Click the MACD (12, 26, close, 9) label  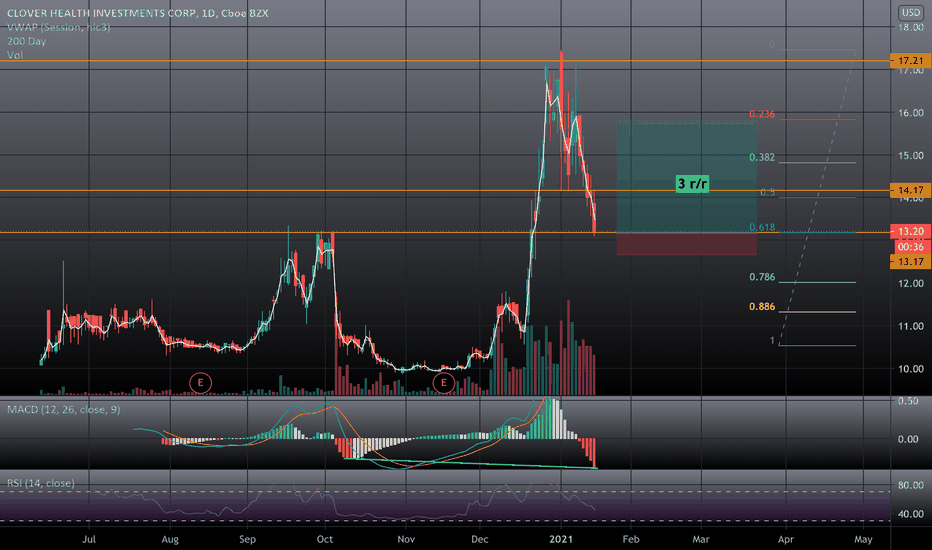click(64, 409)
